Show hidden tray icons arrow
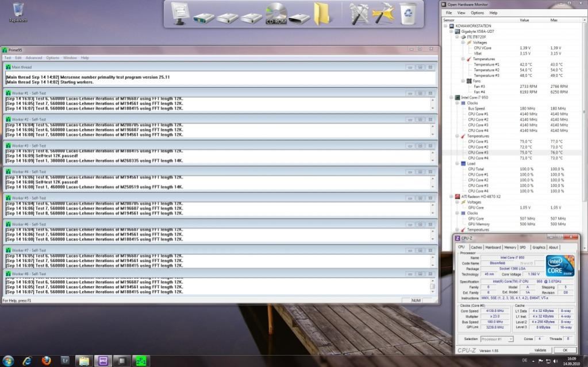This screenshot has height=367, width=588. 533,361
